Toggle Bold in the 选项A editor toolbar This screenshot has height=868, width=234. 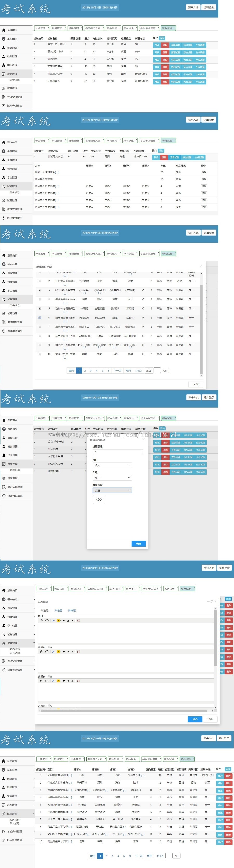64,652
